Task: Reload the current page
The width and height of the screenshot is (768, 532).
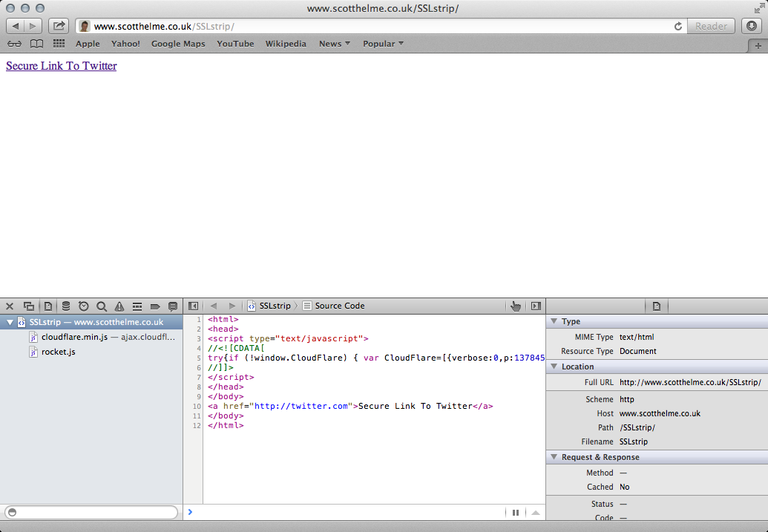Action: 678,27
